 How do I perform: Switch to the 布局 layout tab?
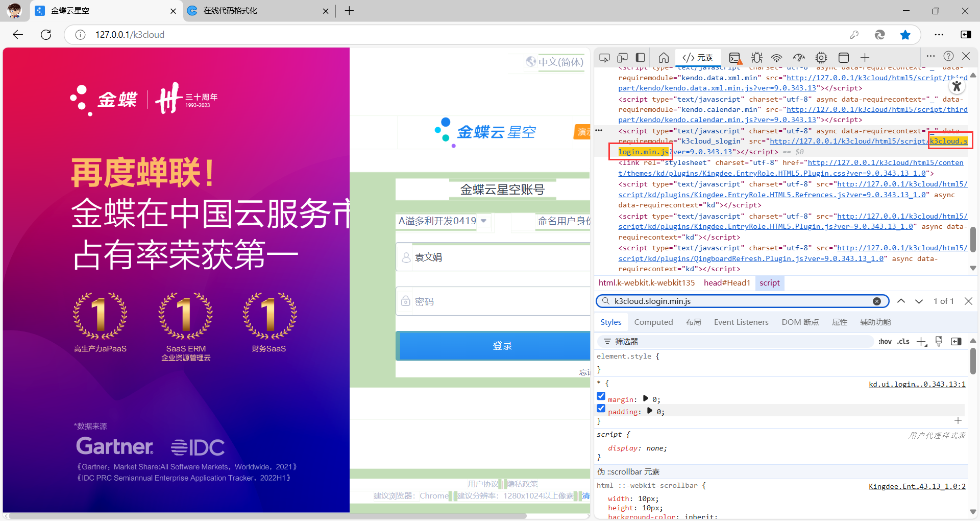[693, 322]
